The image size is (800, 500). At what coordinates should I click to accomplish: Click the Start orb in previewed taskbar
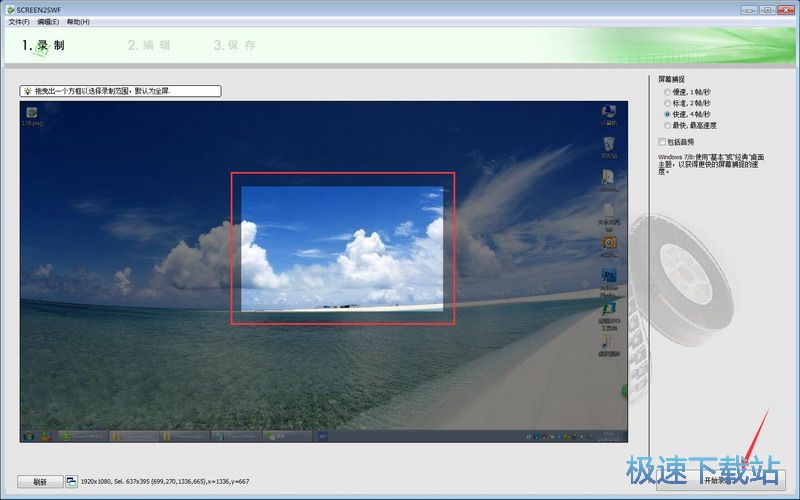tap(28, 436)
